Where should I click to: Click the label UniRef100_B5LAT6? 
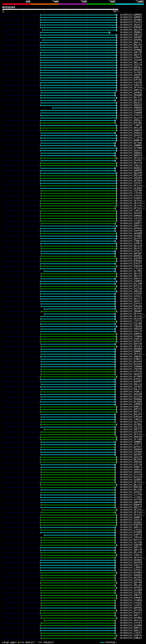pos(131,45)
